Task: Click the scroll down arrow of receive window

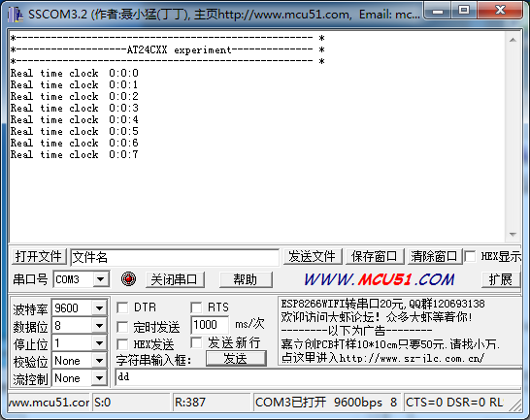Action: click(x=513, y=235)
